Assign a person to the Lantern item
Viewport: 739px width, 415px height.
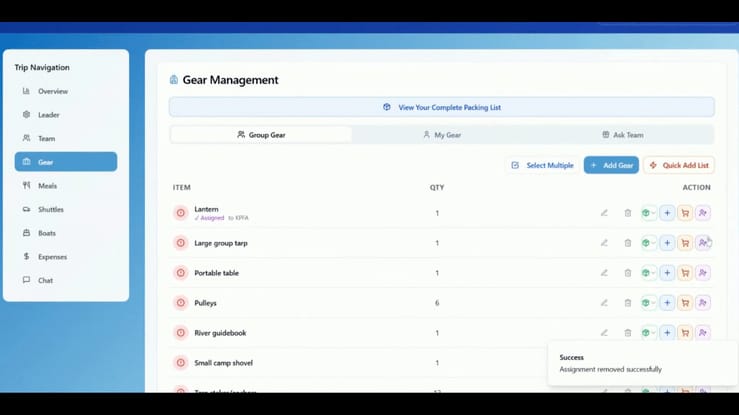pos(703,213)
